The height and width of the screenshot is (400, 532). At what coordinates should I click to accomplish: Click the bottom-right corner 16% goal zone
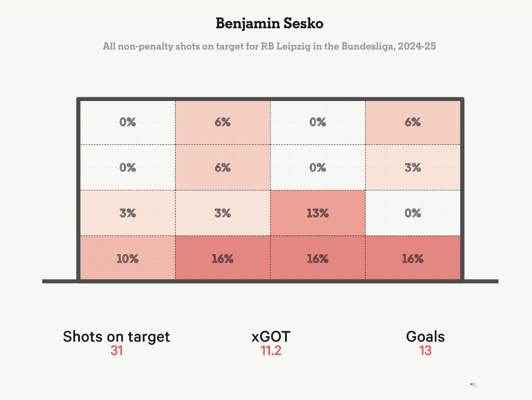coord(413,259)
